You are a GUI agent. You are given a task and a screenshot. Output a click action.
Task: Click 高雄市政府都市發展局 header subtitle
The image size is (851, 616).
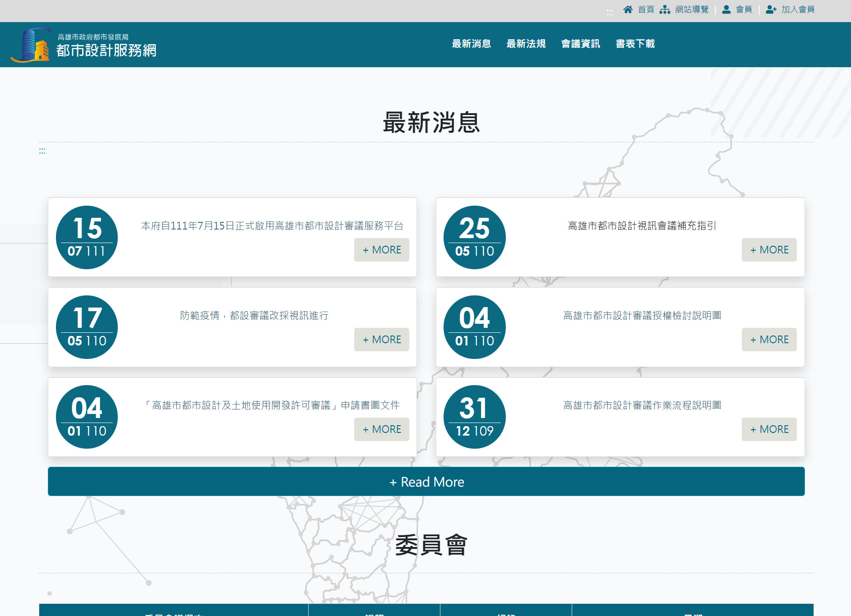[93, 37]
